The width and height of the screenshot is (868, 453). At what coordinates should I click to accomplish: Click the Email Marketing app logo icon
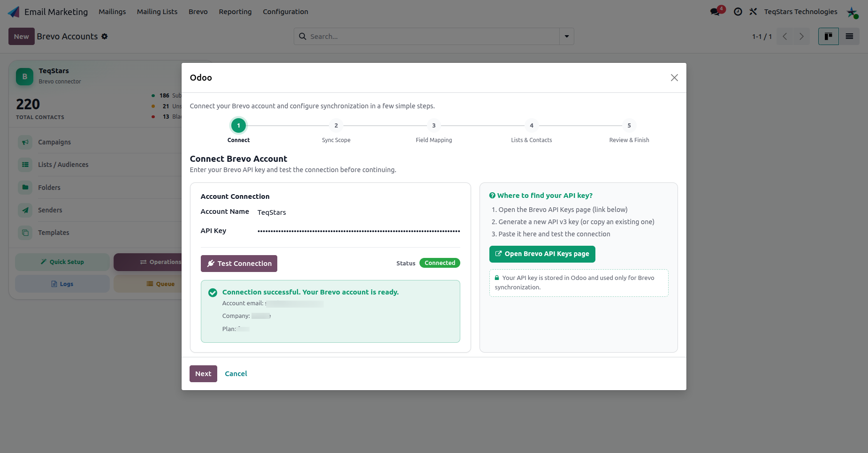pyautogui.click(x=14, y=12)
